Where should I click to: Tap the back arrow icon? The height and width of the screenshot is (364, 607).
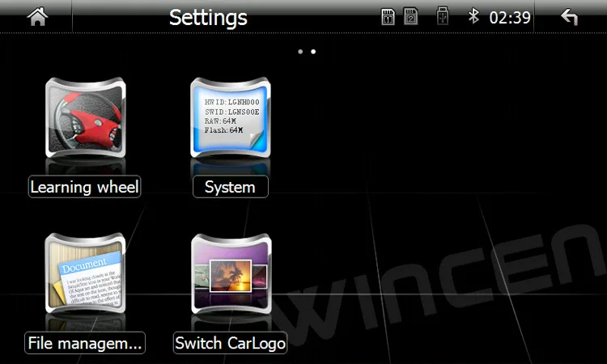pos(570,17)
